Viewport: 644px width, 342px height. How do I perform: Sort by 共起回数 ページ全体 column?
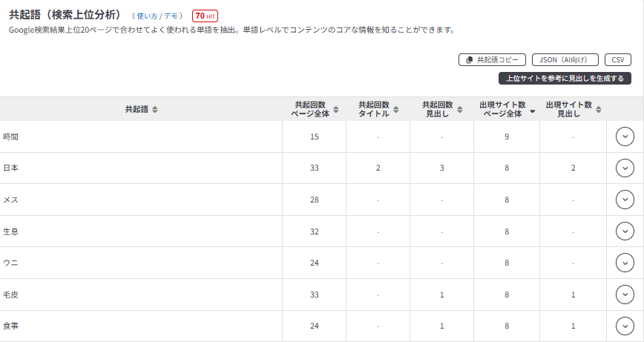pyautogui.click(x=335, y=109)
